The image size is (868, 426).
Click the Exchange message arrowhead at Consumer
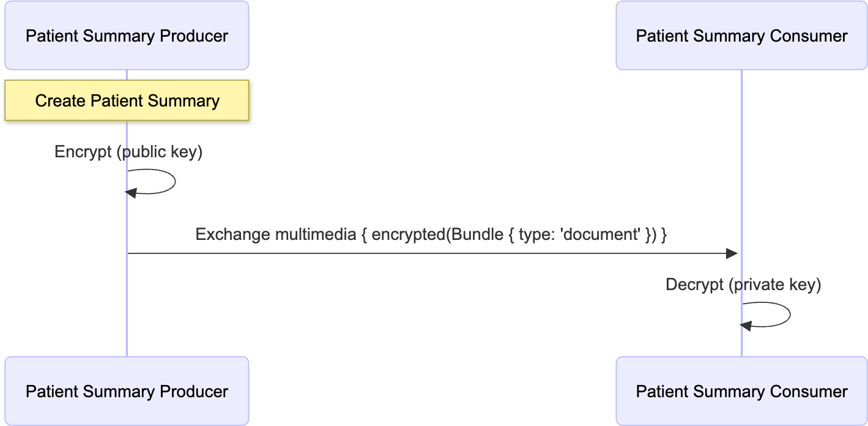[732, 253]
